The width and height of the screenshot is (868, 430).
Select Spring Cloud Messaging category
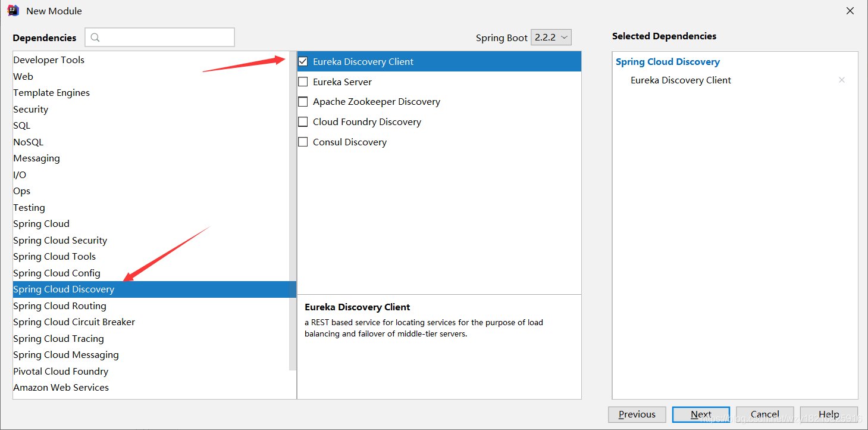coord(151,354)
